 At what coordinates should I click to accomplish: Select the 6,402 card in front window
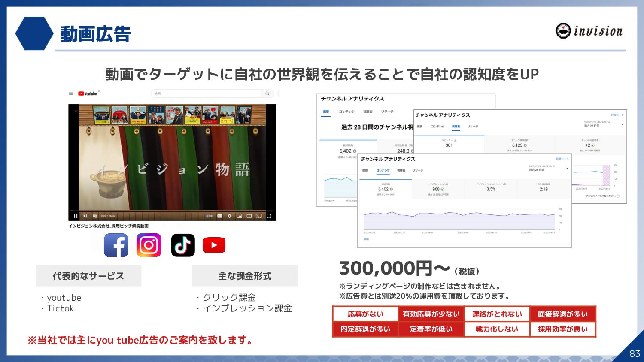click(x=385, y=189)
